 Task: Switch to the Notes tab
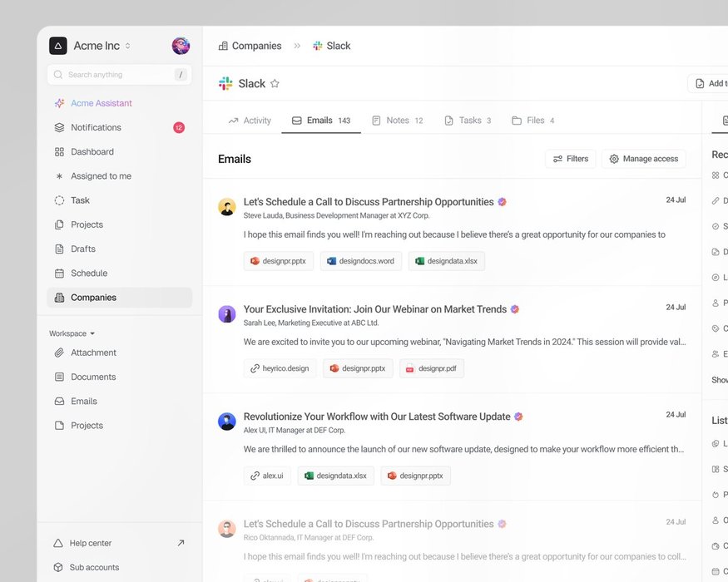tap(397, 121)
